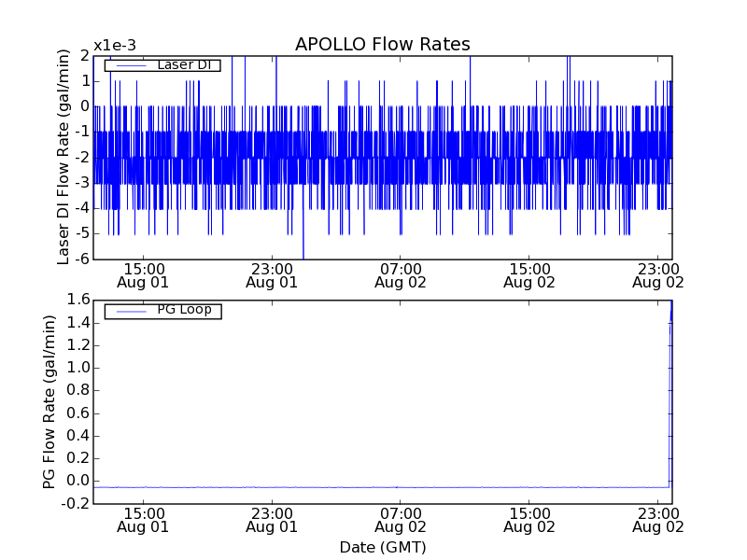The width and height of the screenshot is (747, 560).
Task: Click "15:00 Aug 01" tick under Laser DI plot
Action: tap(143, 276)
